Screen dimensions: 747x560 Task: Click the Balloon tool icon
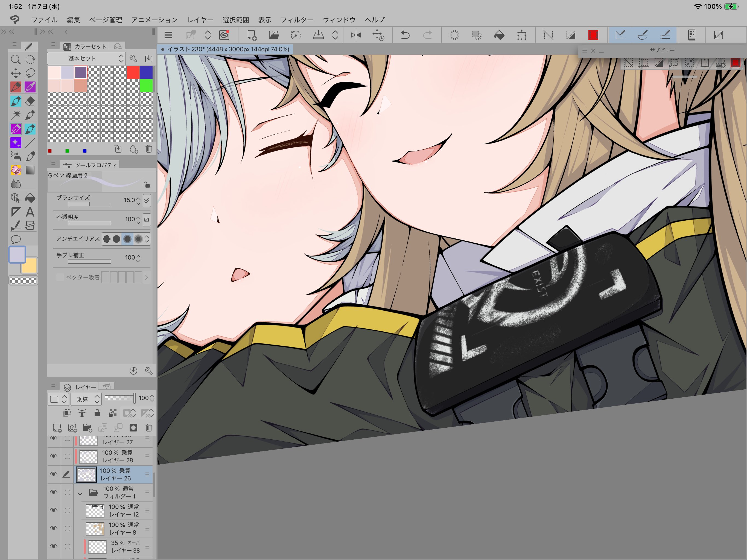[x=16, y=240]
